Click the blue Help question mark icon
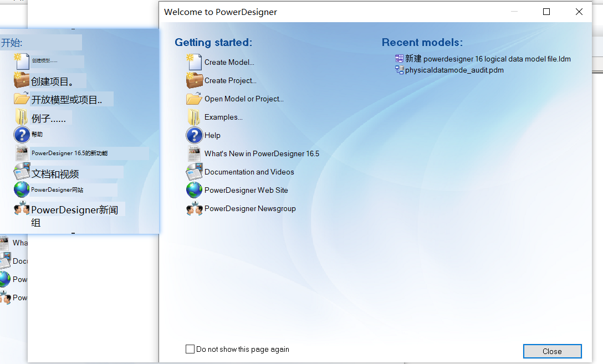This screenshot has height=364, width=603. 194,135
